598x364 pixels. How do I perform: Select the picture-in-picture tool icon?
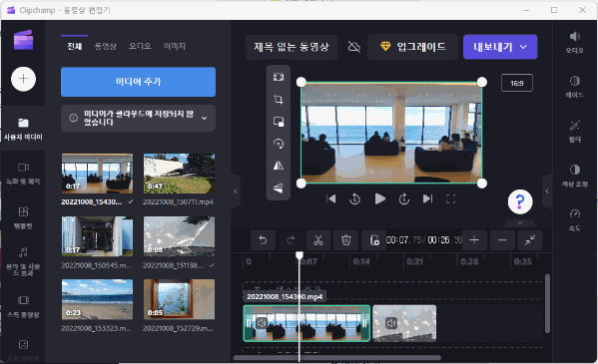coord(279,122)
